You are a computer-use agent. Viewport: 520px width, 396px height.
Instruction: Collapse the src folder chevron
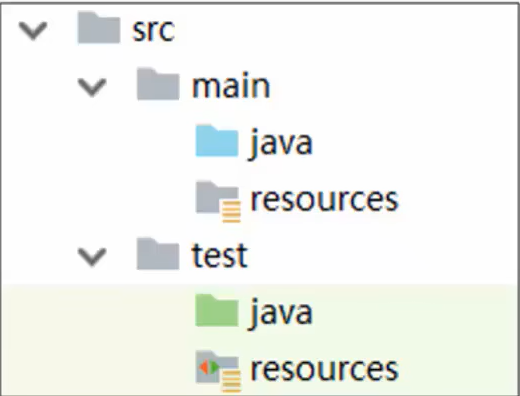click(x=33, y=30)
